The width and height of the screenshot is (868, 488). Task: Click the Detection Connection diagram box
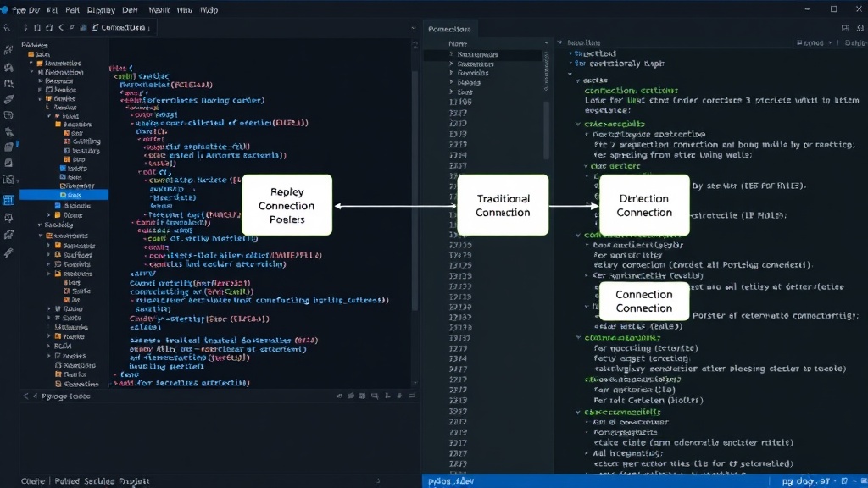point(644,205)
